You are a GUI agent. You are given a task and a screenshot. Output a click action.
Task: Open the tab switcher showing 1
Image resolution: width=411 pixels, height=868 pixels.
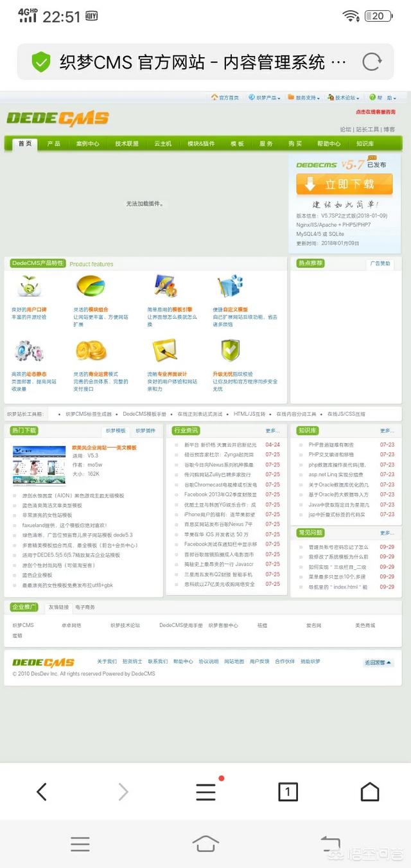[x=288, y=792]
